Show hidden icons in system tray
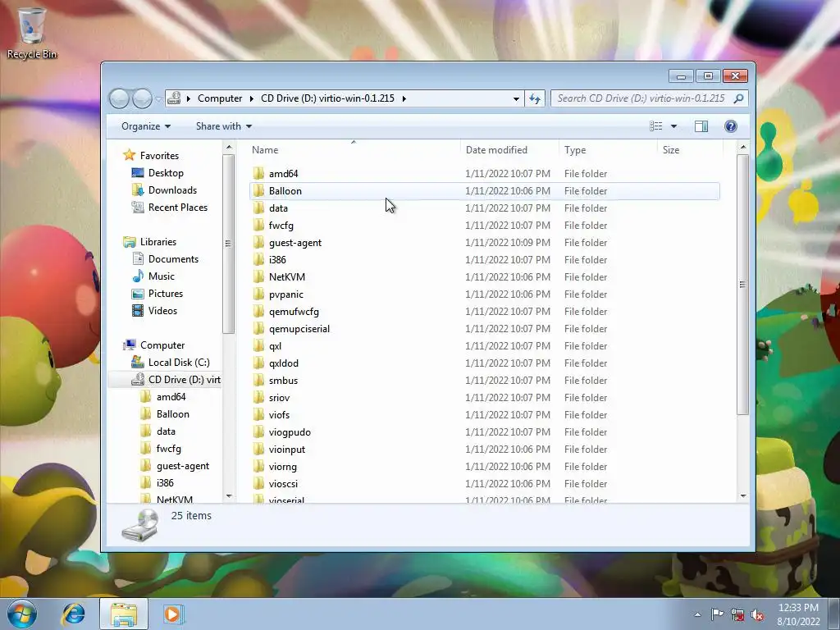This screenshot has width=840, height=630. pos(697,614)
